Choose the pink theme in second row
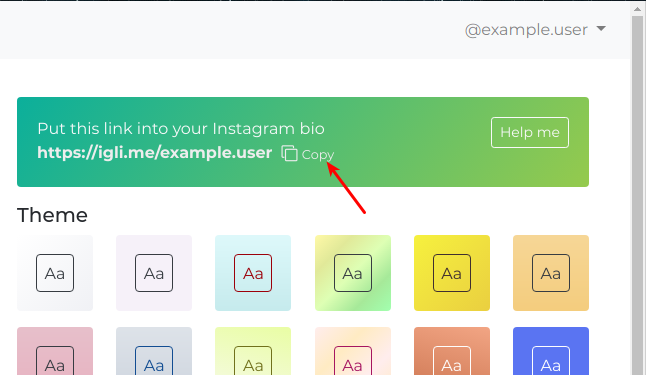Image resolution: width=646 pixels, height=375 pixels. tap(55, 351)
